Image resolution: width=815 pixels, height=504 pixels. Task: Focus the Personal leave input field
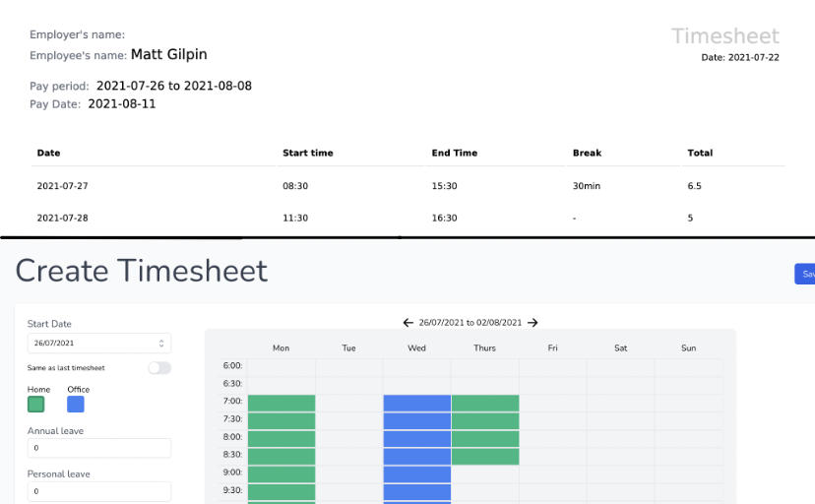[98, 491]
